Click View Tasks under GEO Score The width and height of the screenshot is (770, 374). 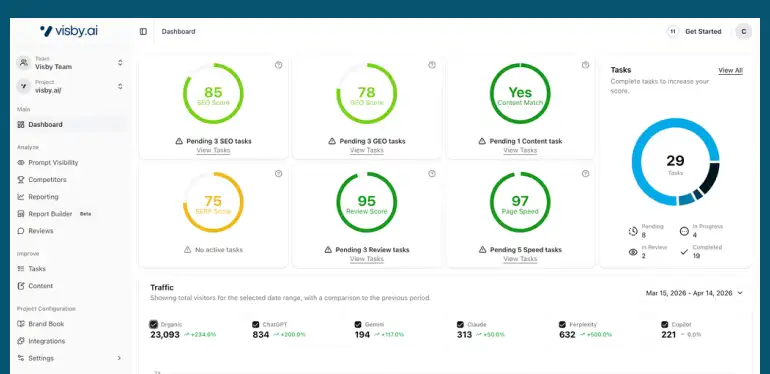click(x=367, y=150)
